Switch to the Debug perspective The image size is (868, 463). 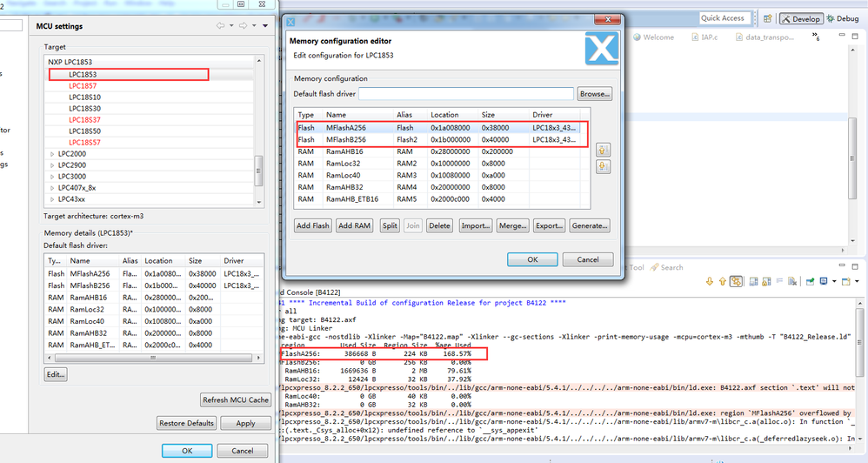click(x=843, y=18)
